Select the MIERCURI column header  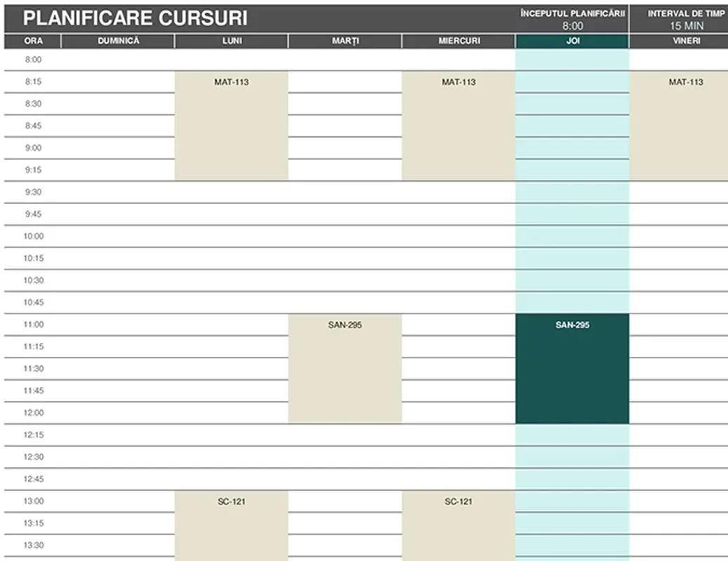pyautogui.click(x=459, y=41)
